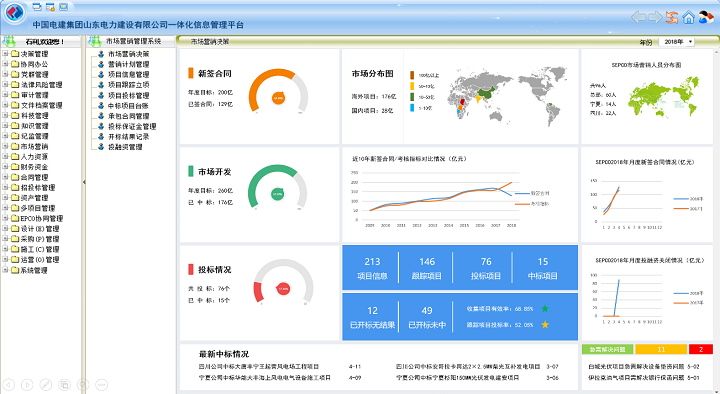Click the first window icon in top toolbar
This screenshot has height=394, width=720.
click(38, 6)
